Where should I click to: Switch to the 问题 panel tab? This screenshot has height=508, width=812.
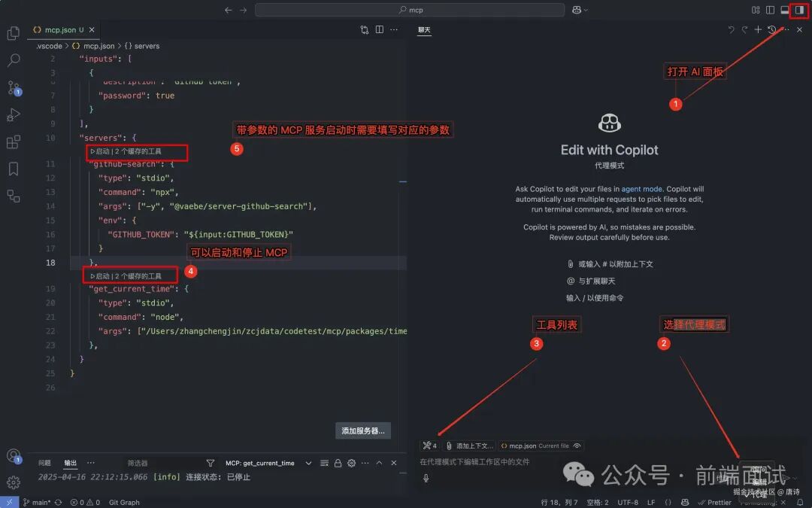(44, 463)
